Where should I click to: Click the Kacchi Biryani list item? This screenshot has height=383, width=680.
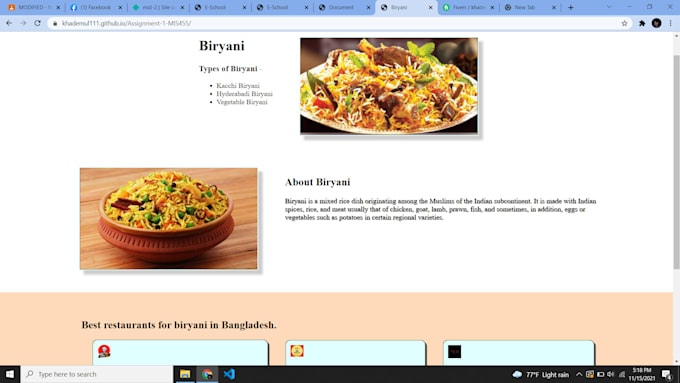(x=238, y=86)
